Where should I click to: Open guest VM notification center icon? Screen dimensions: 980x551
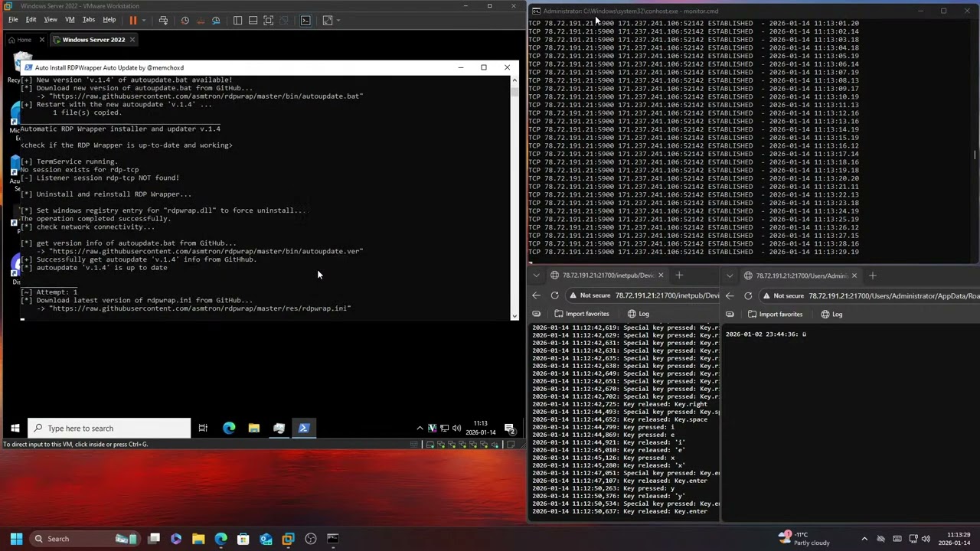pyautogui.click(x=509, y=429)
